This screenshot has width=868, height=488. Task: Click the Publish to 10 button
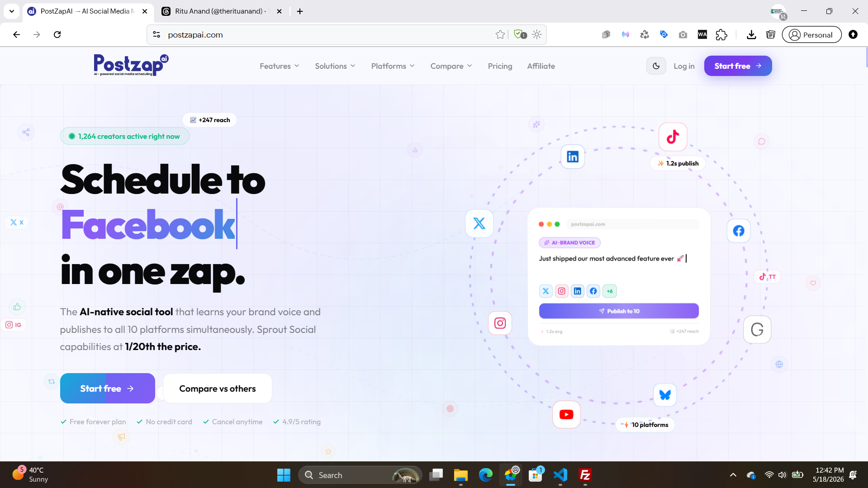(x=619, y=311)
